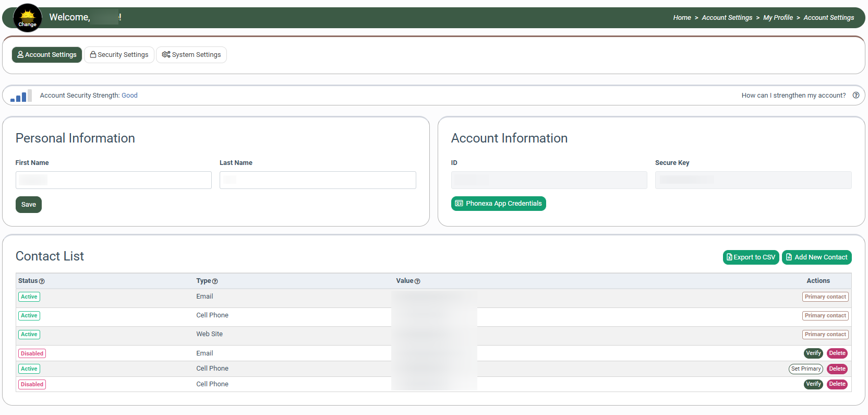Image resolution: width=868 pixels, height=415 pixels.
Task: Switch to the System Settings tab
Action: (191, 55)
